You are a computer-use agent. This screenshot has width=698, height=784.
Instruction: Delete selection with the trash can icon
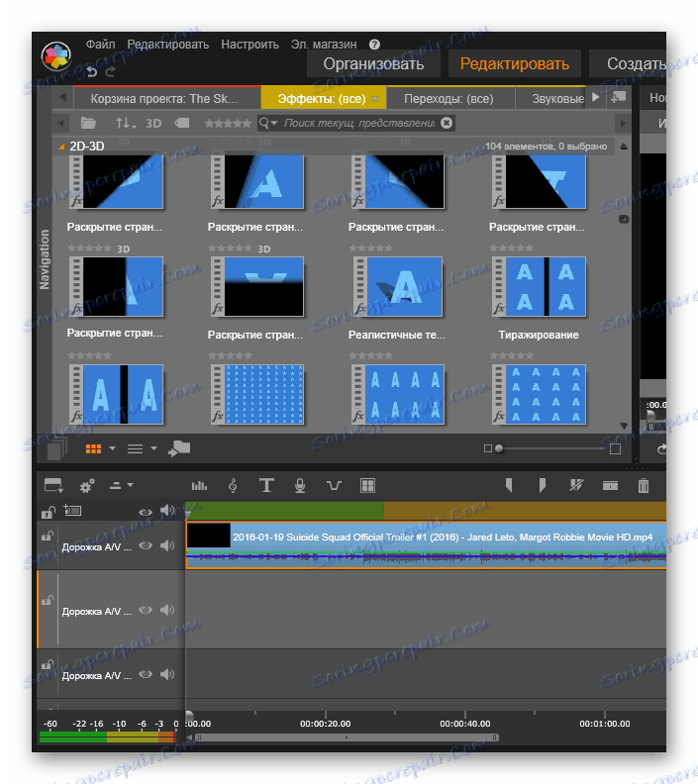coord(644,485)
